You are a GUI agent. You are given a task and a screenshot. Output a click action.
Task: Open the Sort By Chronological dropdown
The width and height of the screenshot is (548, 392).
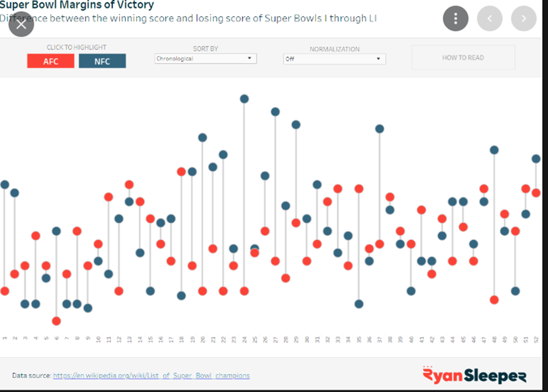click(x=205, y=58)
